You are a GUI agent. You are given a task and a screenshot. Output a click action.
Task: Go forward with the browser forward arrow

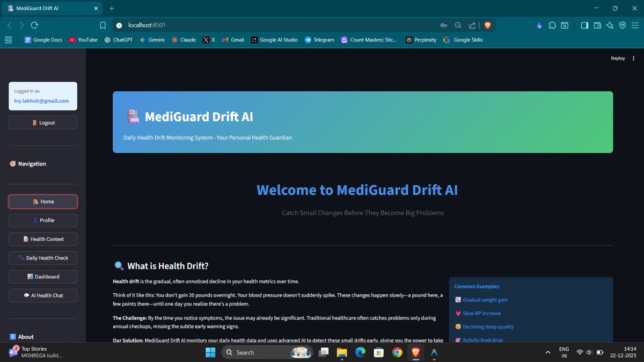(21, 25)
